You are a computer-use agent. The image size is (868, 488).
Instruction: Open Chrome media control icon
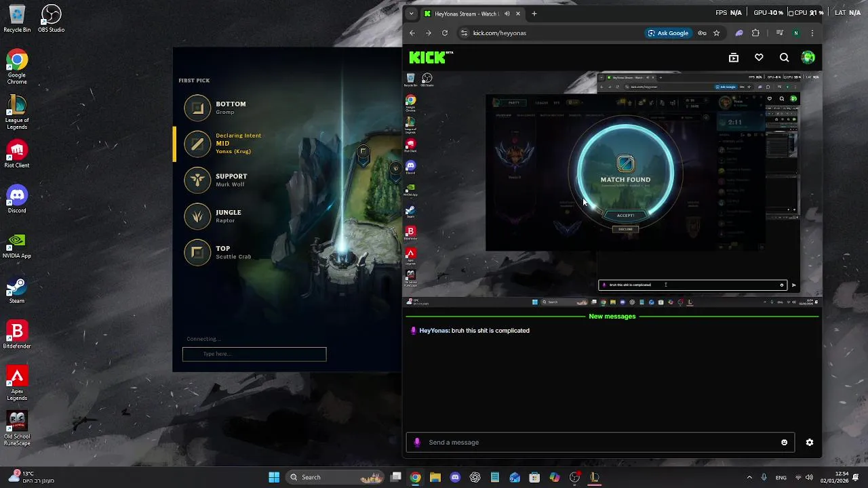pyautogui.click(x=779, y=33)
